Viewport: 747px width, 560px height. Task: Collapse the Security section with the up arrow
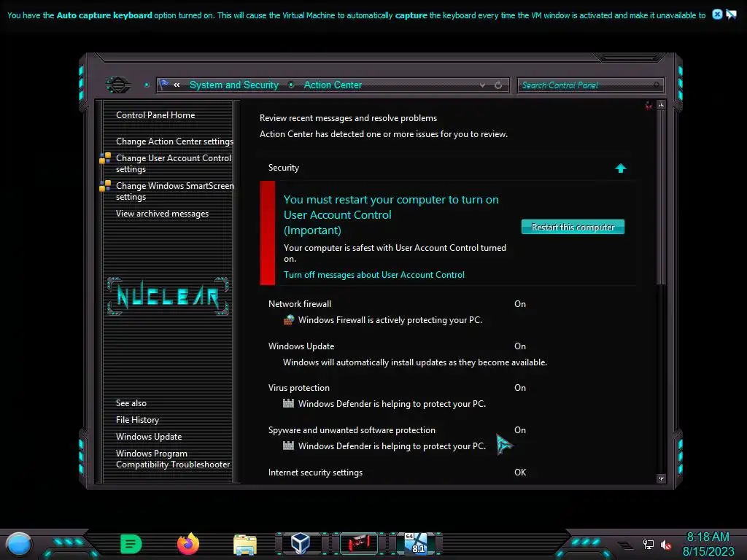[x=620, y=168]
